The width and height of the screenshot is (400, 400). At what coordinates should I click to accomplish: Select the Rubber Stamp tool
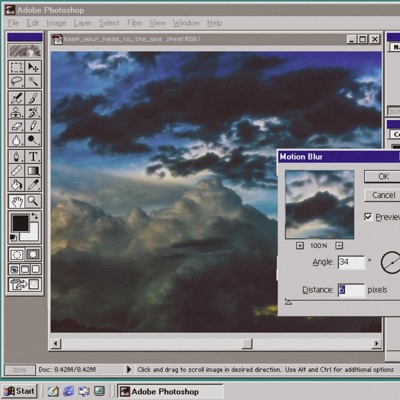16,112
